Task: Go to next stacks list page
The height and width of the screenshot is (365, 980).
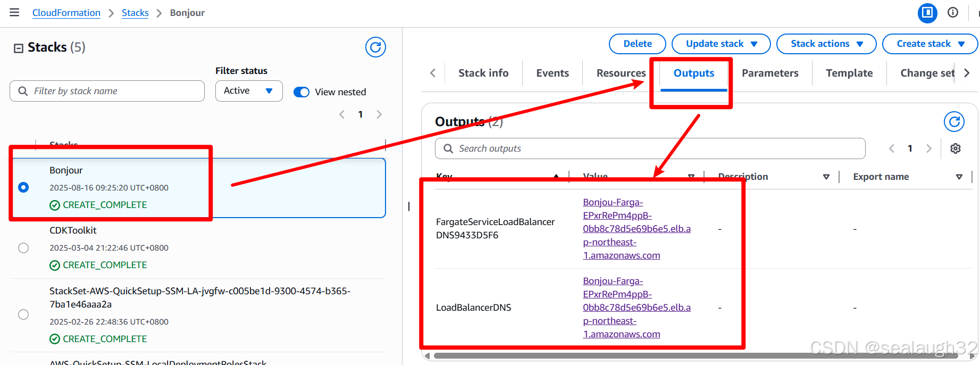Action: tap(379, 114)
